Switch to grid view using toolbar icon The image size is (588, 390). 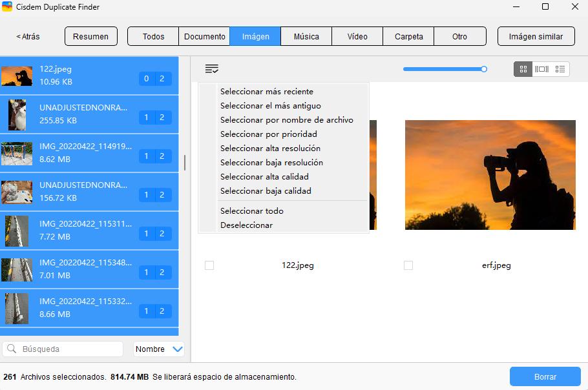click(x=522, y=70)
